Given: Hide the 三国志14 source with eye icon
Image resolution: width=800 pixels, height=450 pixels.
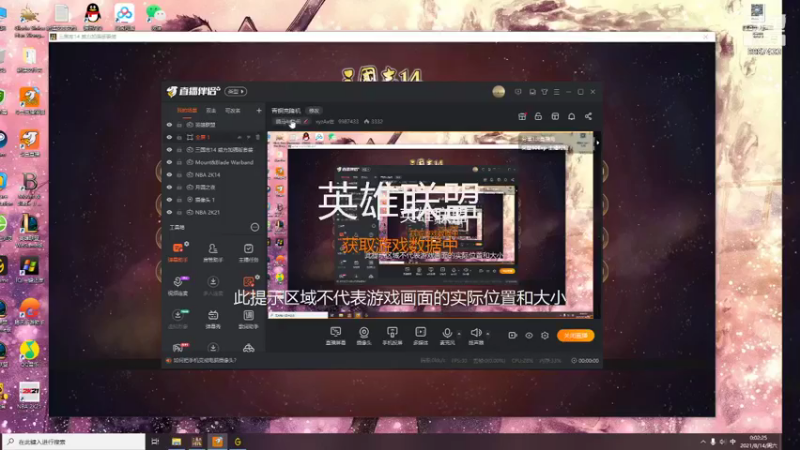Looking at the screenshot, I should click(169, 149).
